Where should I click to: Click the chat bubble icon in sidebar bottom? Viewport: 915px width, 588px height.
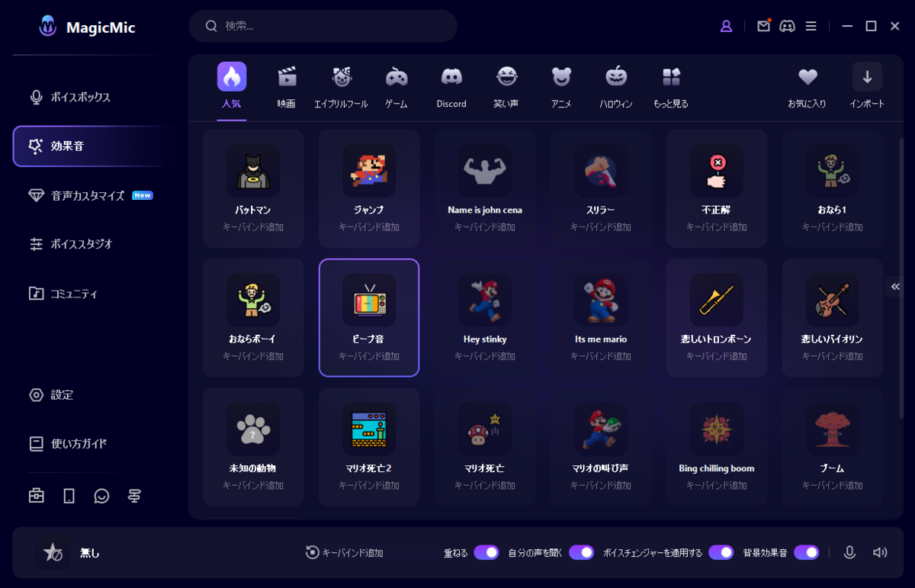pos(101,496)
